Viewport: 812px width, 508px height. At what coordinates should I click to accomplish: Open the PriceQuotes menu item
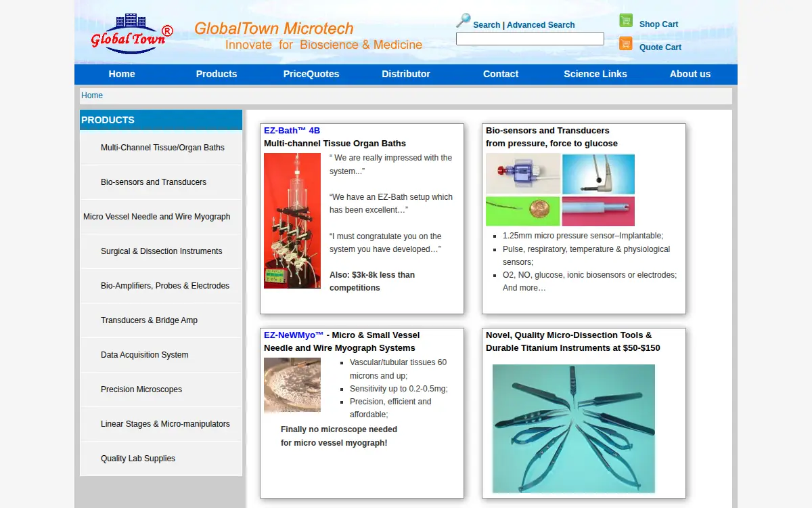311,74
